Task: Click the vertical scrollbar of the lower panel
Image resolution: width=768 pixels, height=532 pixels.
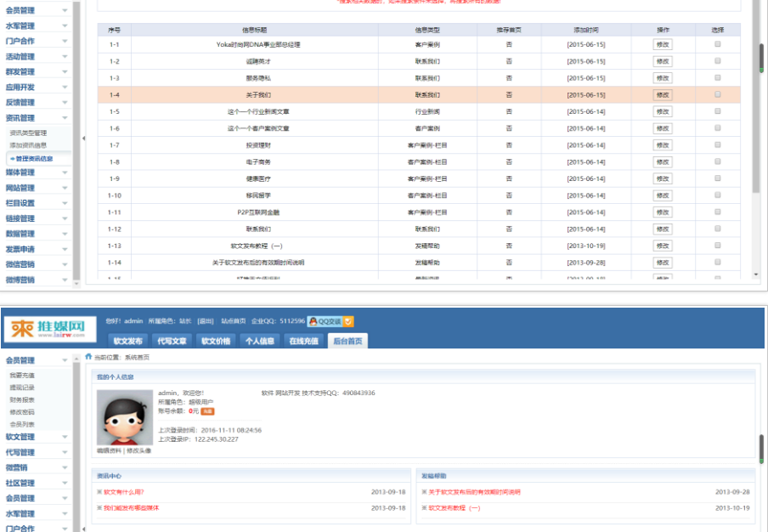Action: click(x=761, y=445)
